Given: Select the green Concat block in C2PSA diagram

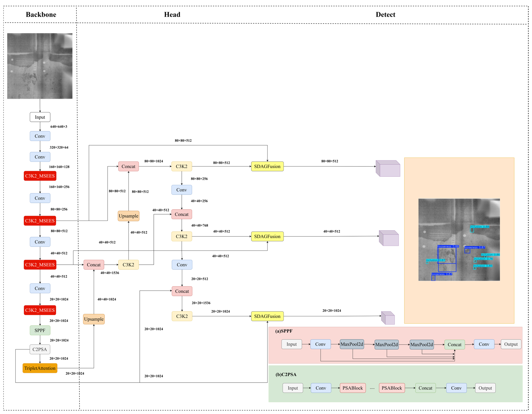Looking at the screenshot, I should (425, 388).
